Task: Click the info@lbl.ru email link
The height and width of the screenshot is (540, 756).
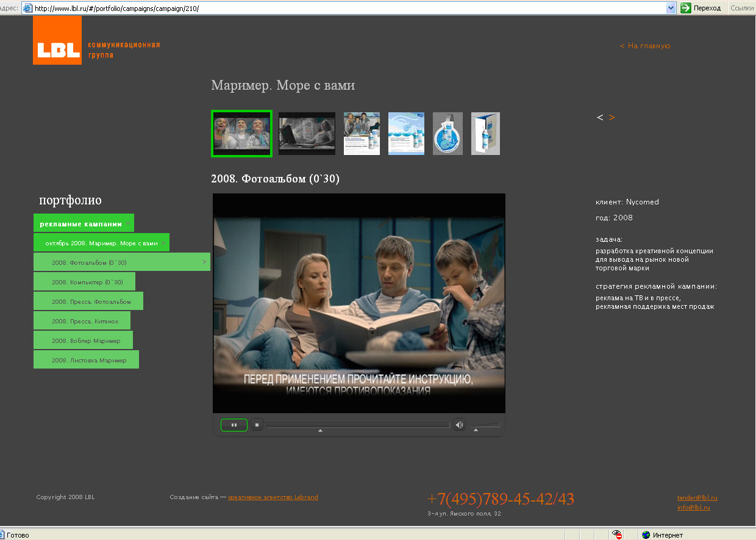Action: (x=694, y=508)
